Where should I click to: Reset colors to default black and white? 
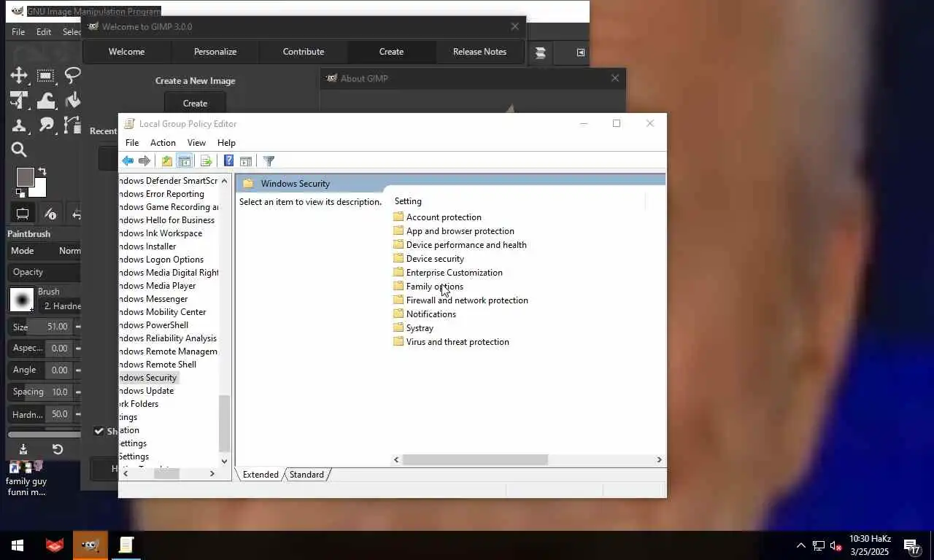click(x=21, y=193)
